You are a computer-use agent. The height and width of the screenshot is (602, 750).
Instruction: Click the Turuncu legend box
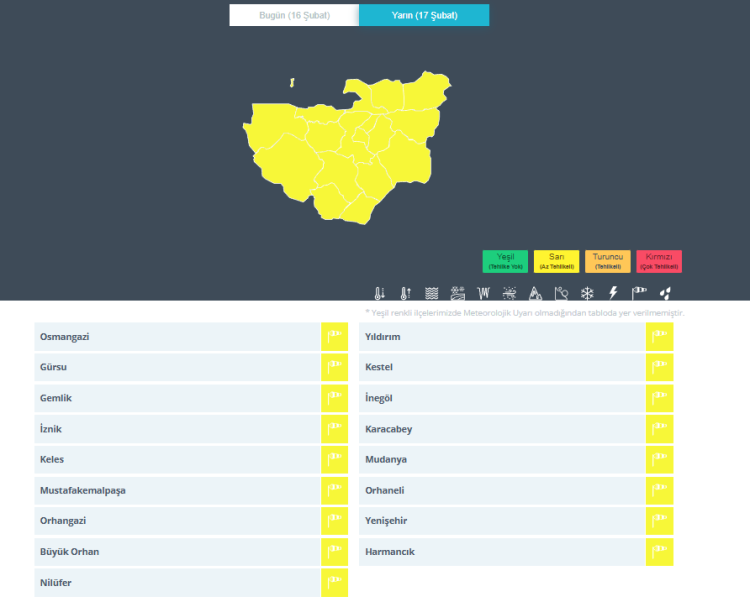[x=607, y=261]
